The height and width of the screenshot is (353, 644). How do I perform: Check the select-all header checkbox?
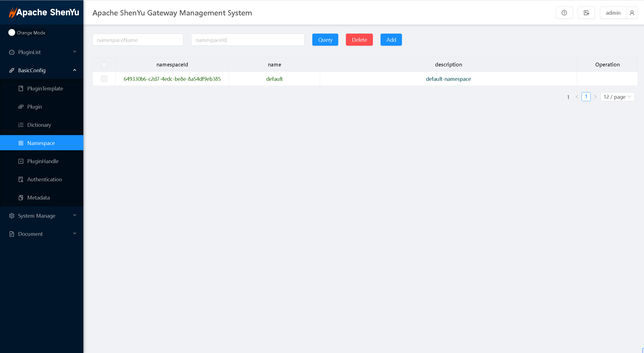pyautogui.click(x=104, y=65)
